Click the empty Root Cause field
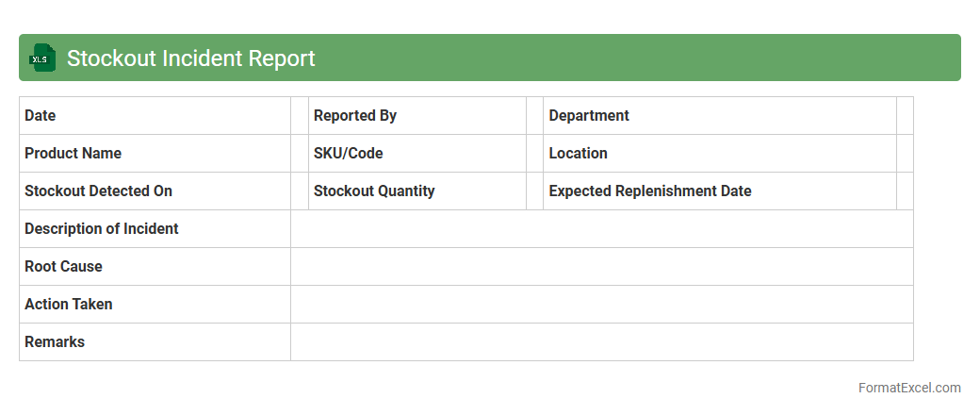The image size is (980, 415). [601, 267]
